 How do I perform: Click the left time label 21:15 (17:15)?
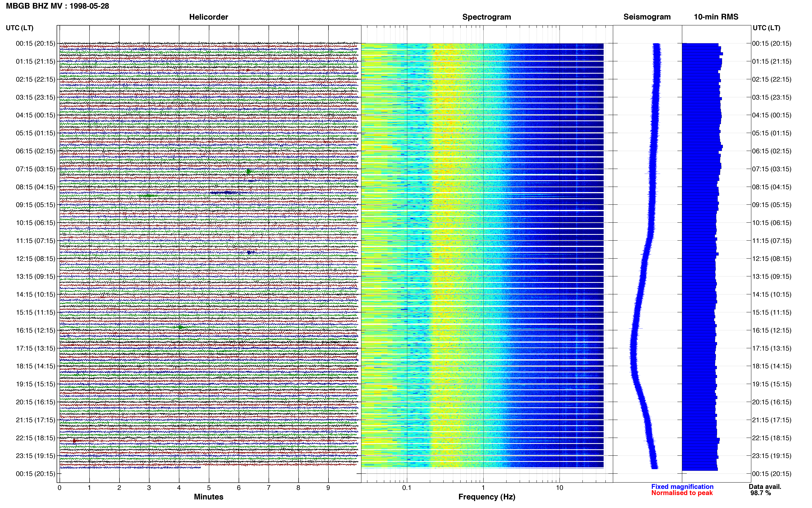click(36, 420)
